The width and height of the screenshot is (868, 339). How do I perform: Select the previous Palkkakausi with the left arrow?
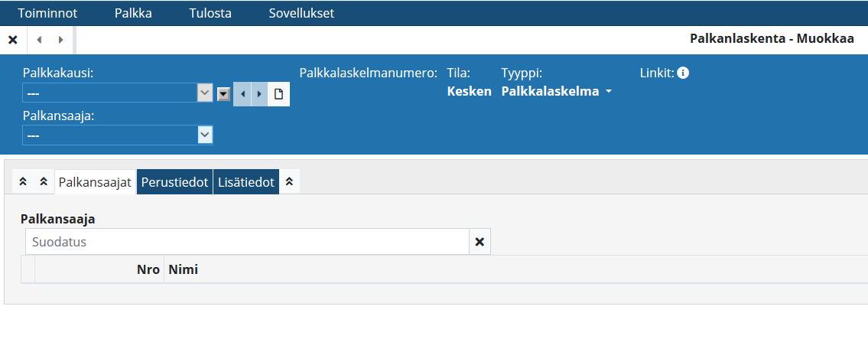click(242, 93)
